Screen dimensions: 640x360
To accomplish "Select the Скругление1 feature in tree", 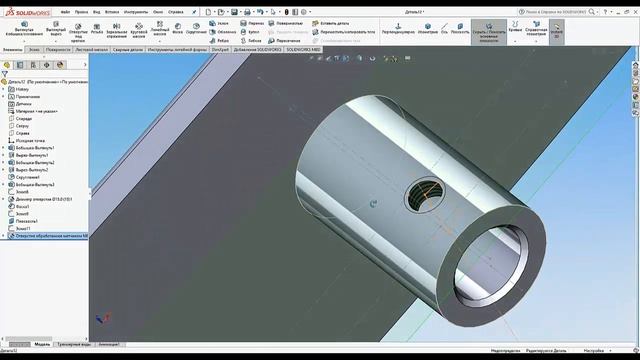I will click(x=24, y=177).
